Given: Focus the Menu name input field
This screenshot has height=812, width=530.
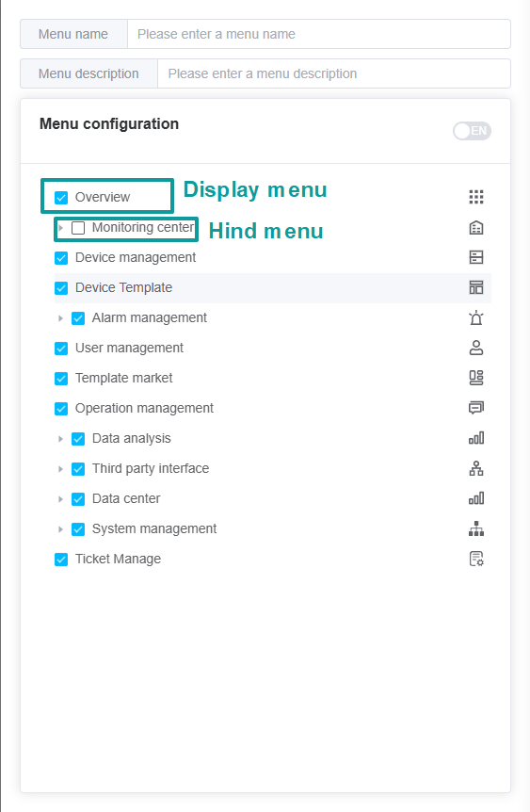Looking at the screenshot, I should coord(319,34).
